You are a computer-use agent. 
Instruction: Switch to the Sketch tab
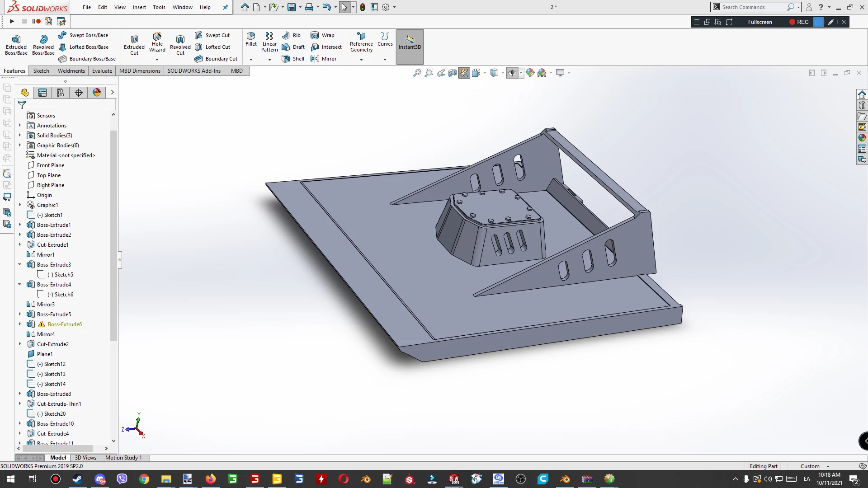[41, 71]
